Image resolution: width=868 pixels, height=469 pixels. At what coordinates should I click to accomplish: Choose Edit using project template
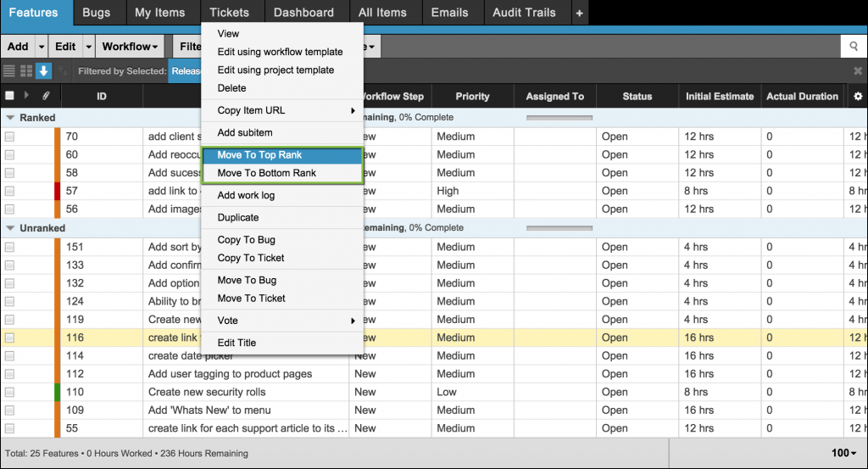pos(281,70)
